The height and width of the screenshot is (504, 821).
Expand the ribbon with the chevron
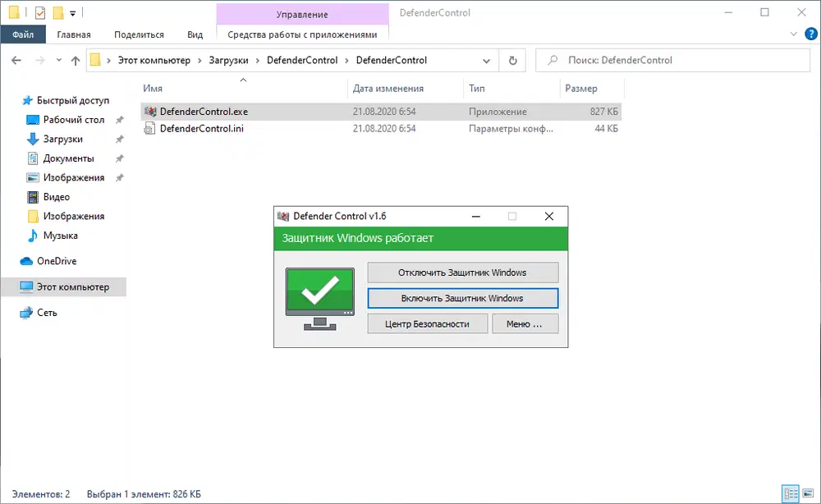pos(793,34)
